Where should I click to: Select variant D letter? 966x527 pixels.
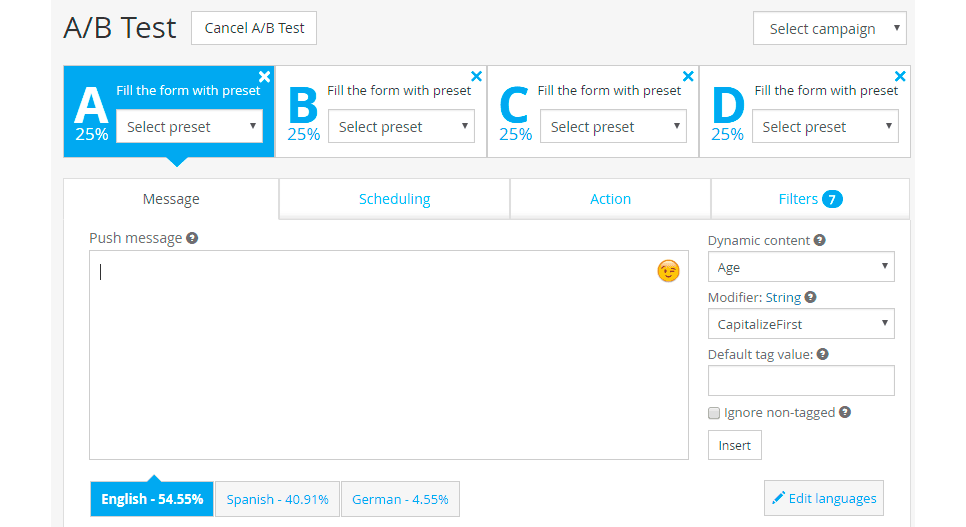click(728, 105)
